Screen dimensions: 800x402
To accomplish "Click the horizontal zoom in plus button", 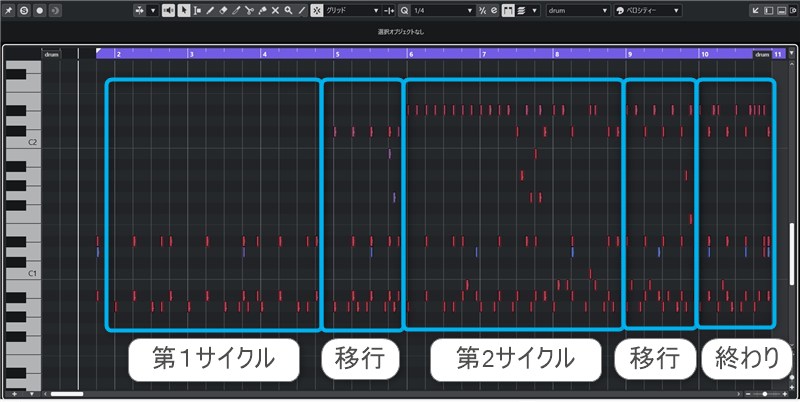I will 784,394.
